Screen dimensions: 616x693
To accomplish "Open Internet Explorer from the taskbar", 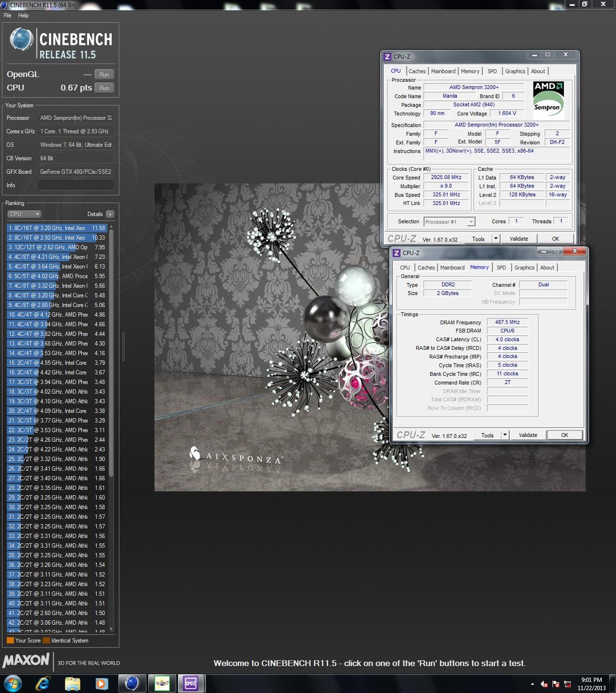I will pyautogui.click(x=43, y=683).
